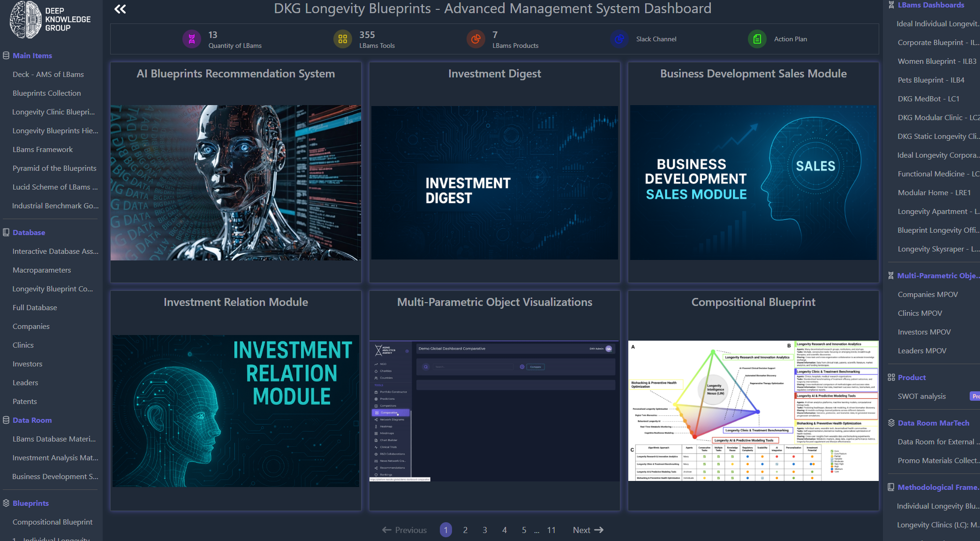Image resolution: width=980 pixels, height=541 pixels.
Task: Open Blueprints Collection menu item
Action: [46, 93]
